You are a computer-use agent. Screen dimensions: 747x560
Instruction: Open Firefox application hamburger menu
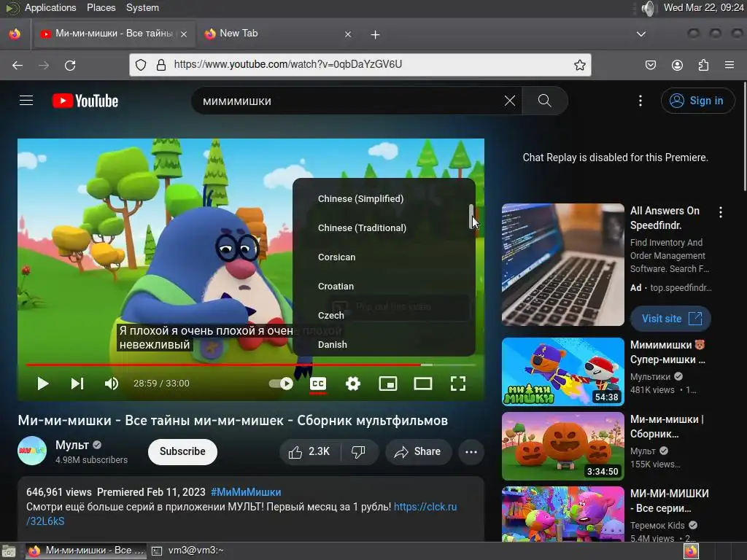pos(729,65)
